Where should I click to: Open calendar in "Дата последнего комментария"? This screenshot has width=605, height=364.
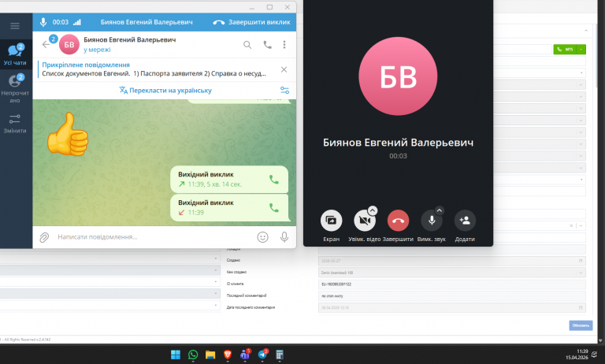click(581, 307)
